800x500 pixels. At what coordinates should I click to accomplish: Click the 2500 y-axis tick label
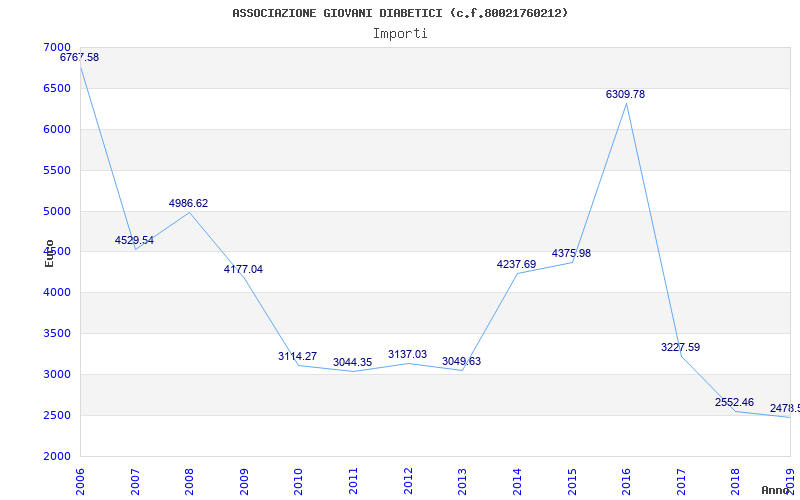[x=57, y=415]
